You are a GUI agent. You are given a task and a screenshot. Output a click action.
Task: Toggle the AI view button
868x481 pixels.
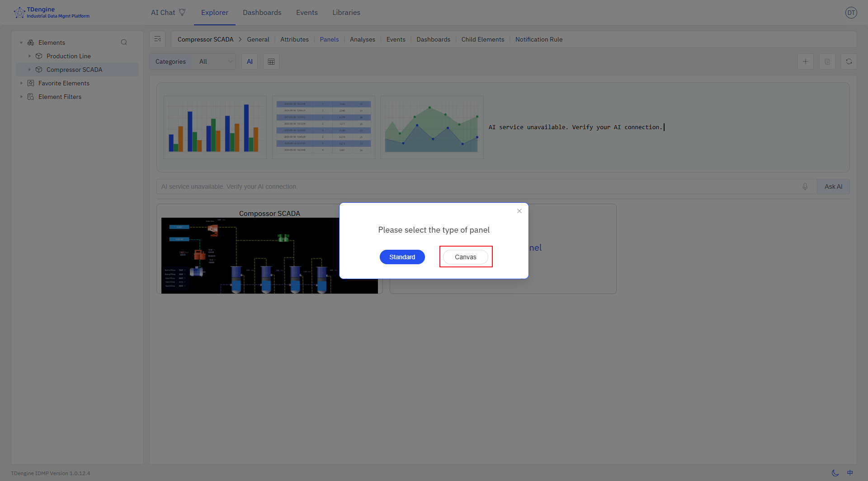click(250, 62)
